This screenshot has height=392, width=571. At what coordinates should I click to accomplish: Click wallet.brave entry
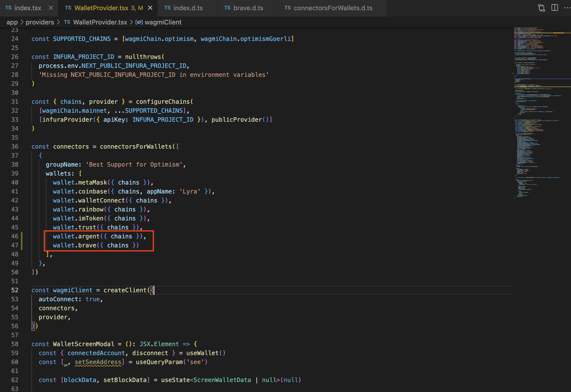pos(96,245)
